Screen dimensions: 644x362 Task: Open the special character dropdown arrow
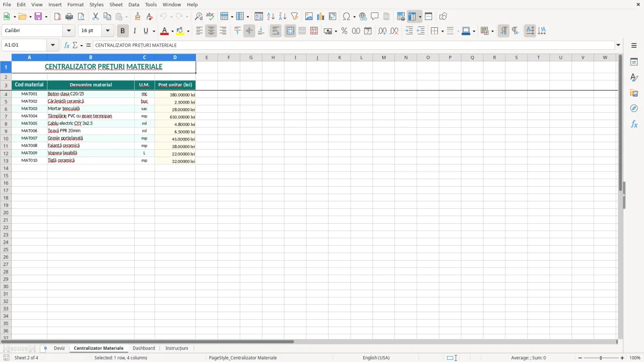354,17
